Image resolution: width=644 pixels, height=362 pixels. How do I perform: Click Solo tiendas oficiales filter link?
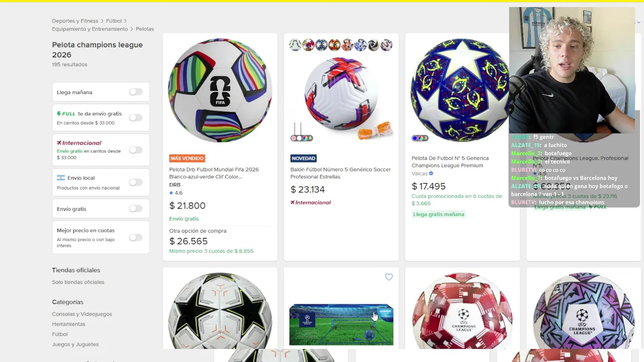[78, 282]
